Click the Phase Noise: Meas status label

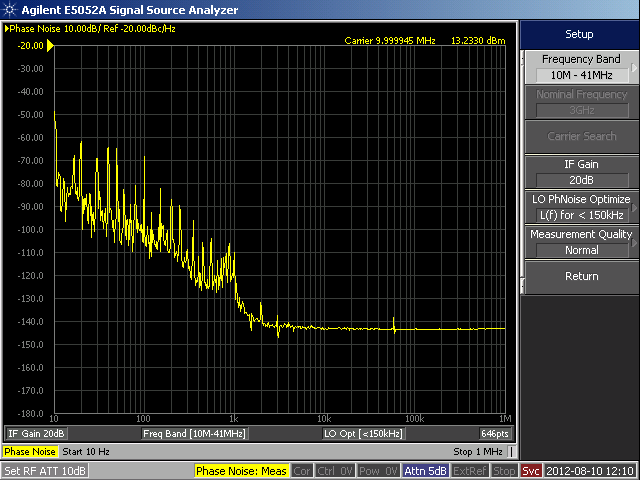pos(241,471)
